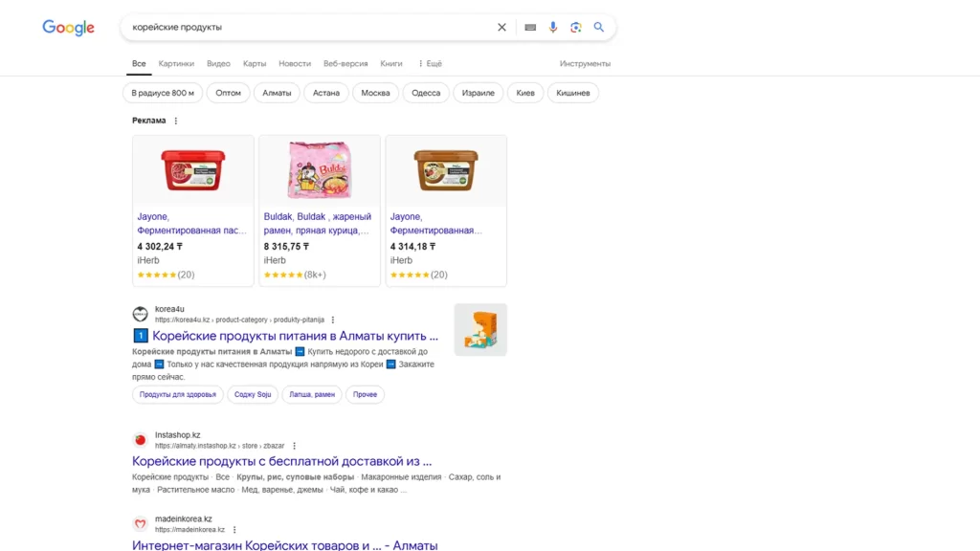This screenshot has height=551, width=980.
Task: Open Google Lens image search icon
Action: pyautogui.click(x=575, y=27)
